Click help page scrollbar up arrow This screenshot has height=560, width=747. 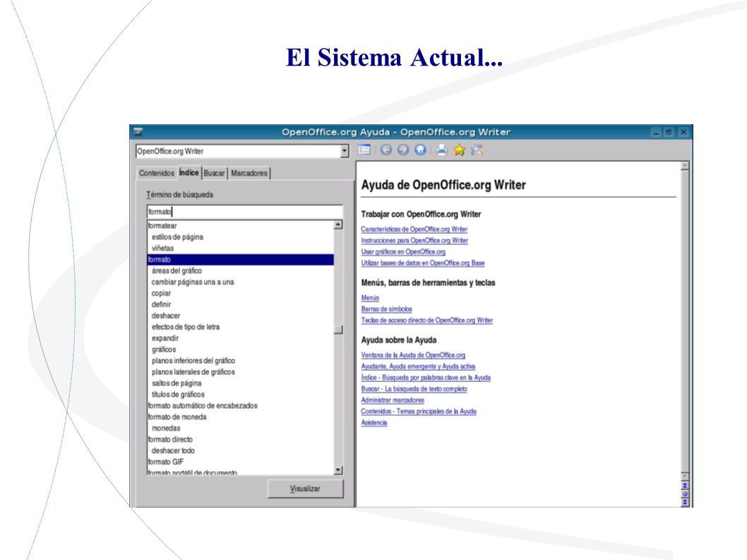685,166
